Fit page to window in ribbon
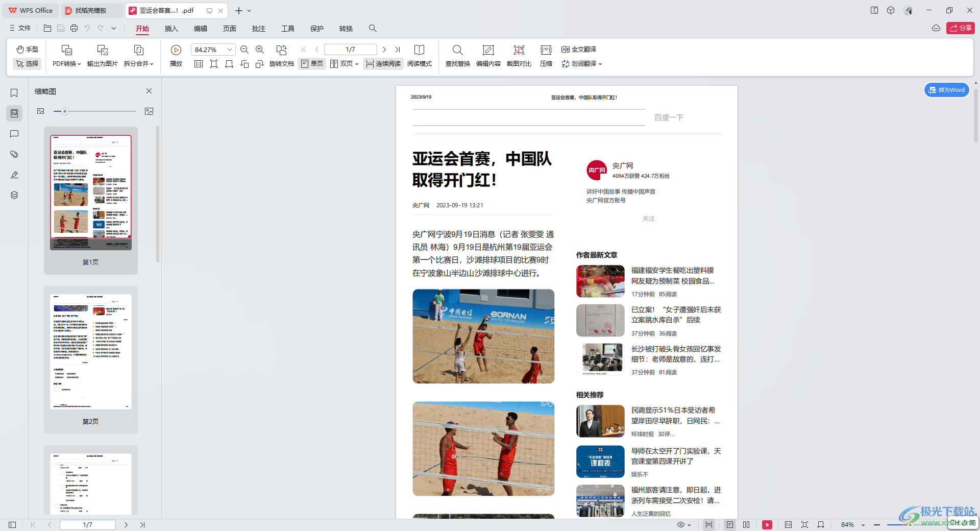Screen dimensions: 980x531 pos(214,64)
